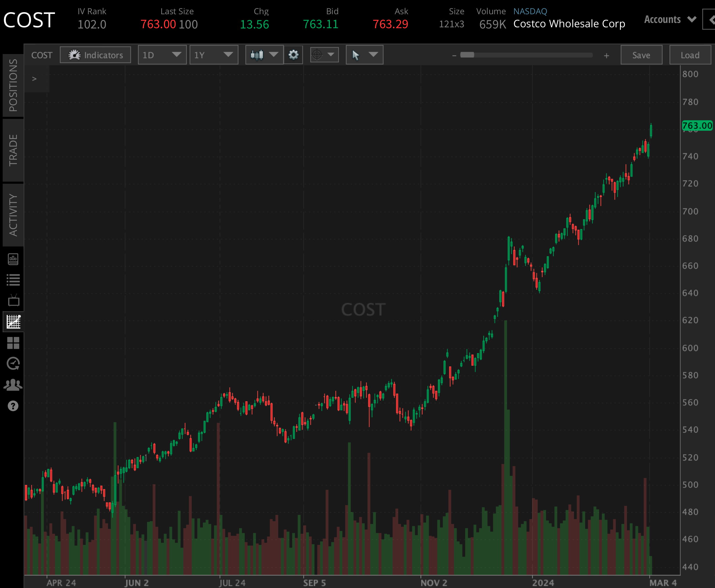This screenshot has width=715, height=588.
Task: Open the news report book icon in sidebar
Action: (13, 259)
